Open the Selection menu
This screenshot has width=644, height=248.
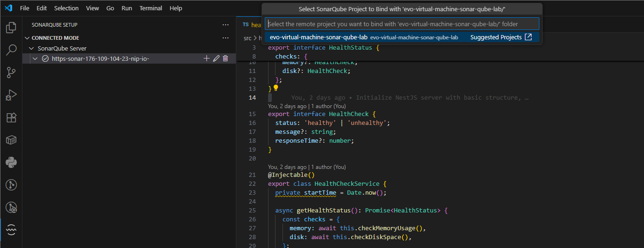pos(66,8)
